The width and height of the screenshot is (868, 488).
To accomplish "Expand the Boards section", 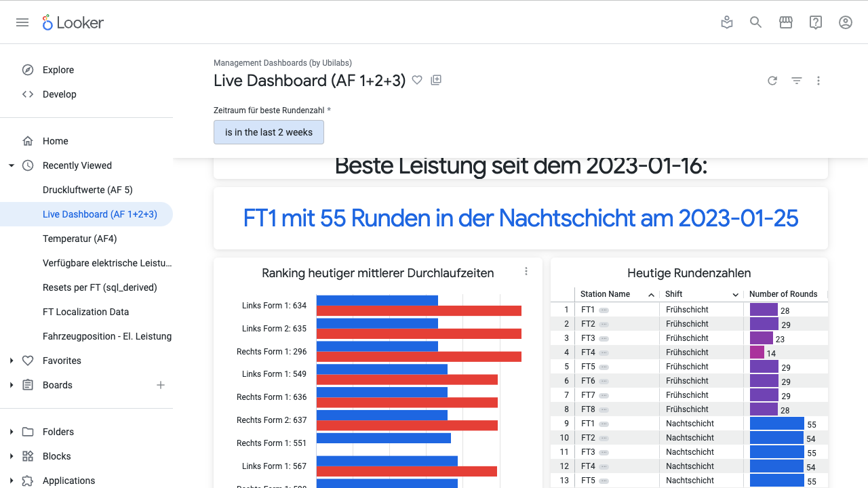I will coord(12,385).
